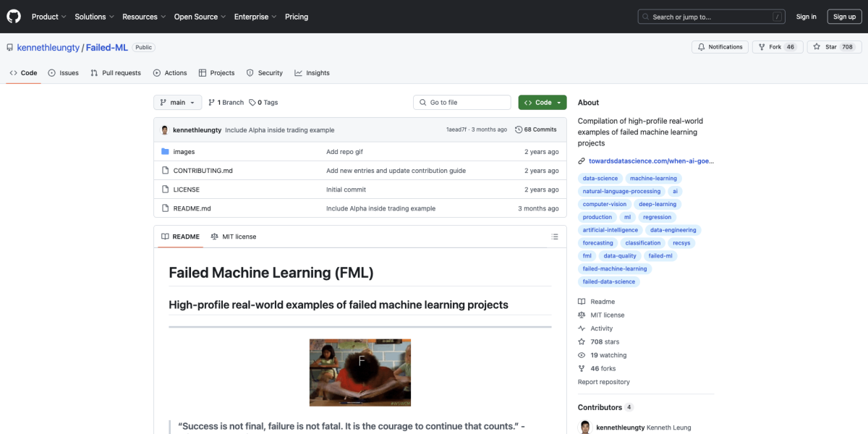
Task: Click the GitHub logo icon
Action: click(14, 17)
